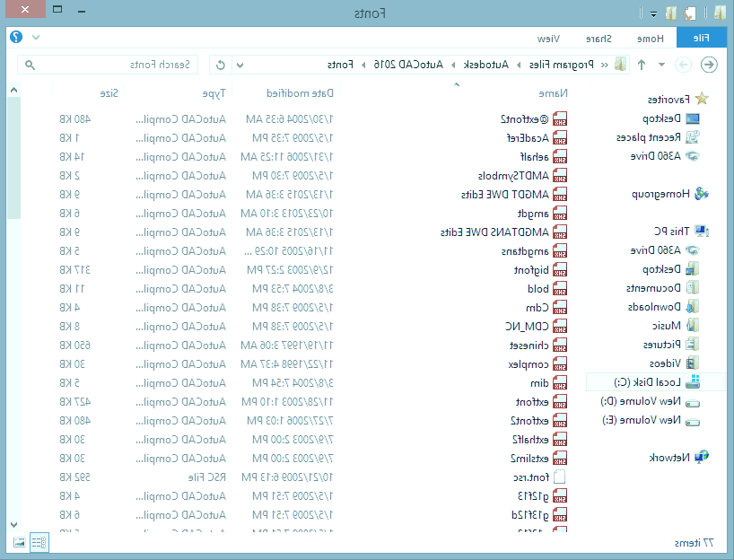This screenshot has width=734, height=560.
Task: Click the SHX icon of @extfont2 file
Action: pos(560,119)
